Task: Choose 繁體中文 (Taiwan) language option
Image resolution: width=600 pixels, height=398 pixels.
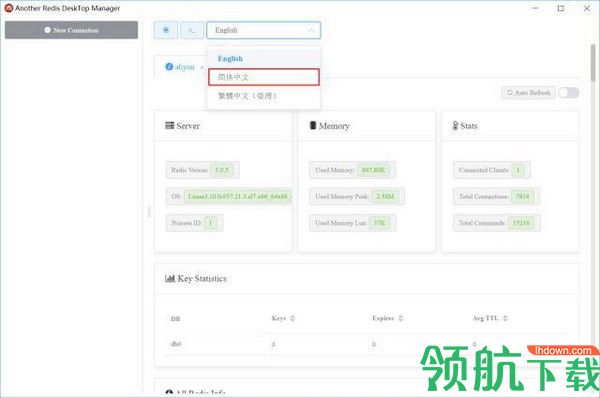Action: 263,96
